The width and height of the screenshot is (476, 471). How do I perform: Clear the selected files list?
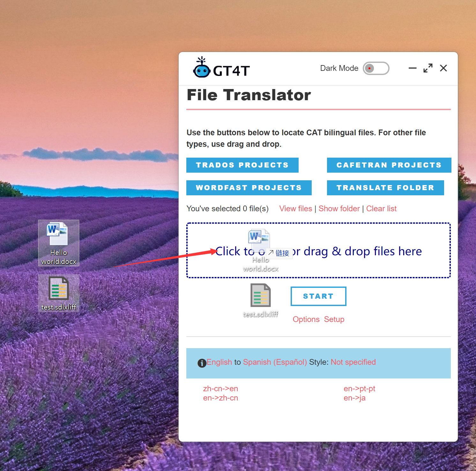tap(381, 209)
